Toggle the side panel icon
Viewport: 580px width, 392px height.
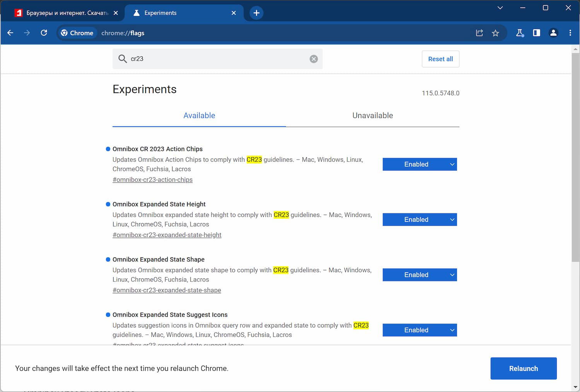pos(536,33)
